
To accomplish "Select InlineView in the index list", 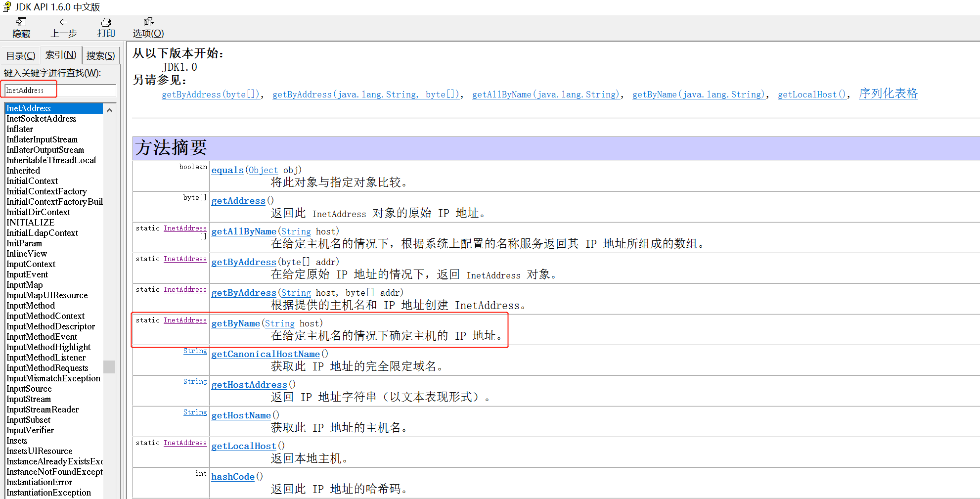I will pyautogui.click(x=27, y=254).
